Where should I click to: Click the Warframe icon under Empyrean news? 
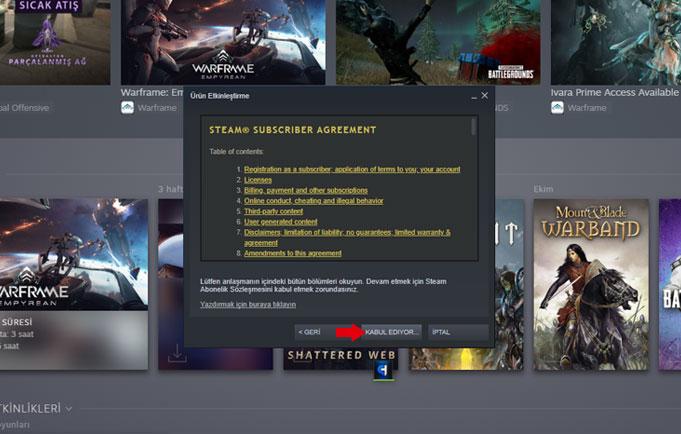tap(127, 108)
